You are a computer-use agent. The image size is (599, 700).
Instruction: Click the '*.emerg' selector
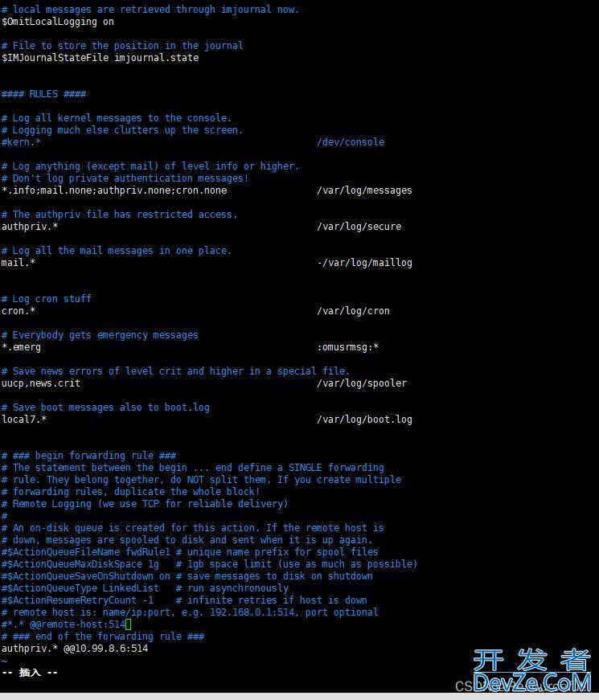pyautogui.click(x=21, y=347)
